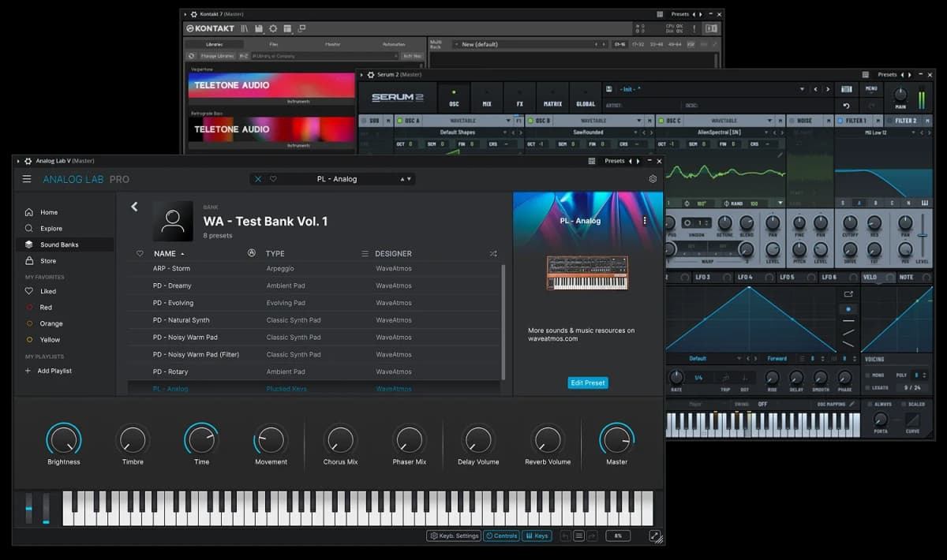Add Playlist in Analog Lab sidebar
This screenshot has width=947, height=560.
[49, 371]
